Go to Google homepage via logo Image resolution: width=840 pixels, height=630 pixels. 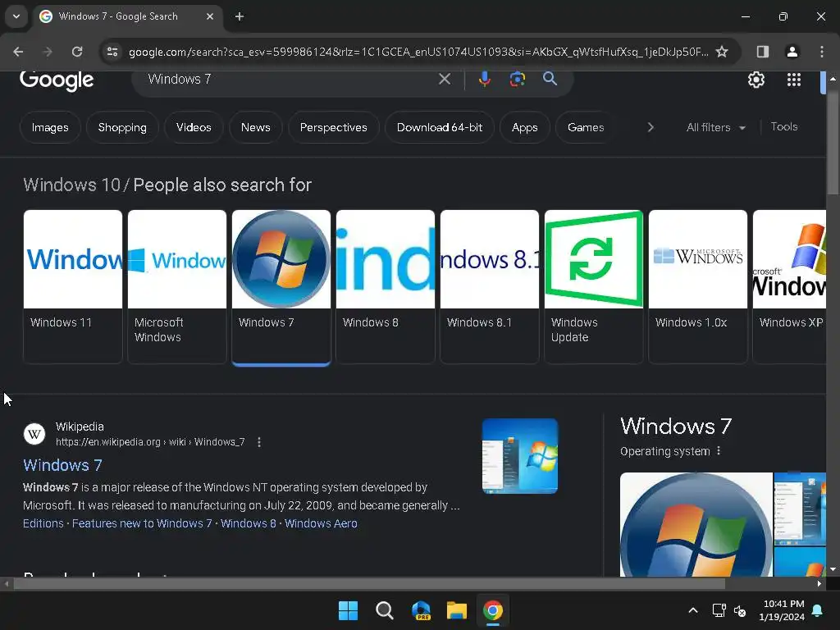click(57, 80)
